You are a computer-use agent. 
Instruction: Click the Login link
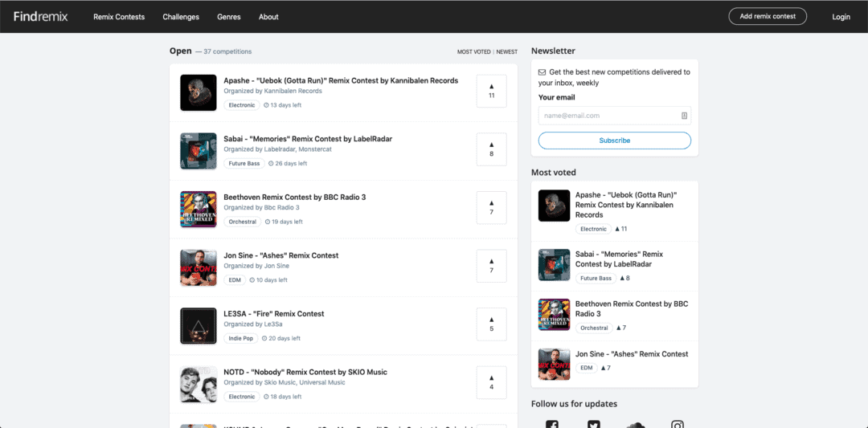(x=841, y=17)
